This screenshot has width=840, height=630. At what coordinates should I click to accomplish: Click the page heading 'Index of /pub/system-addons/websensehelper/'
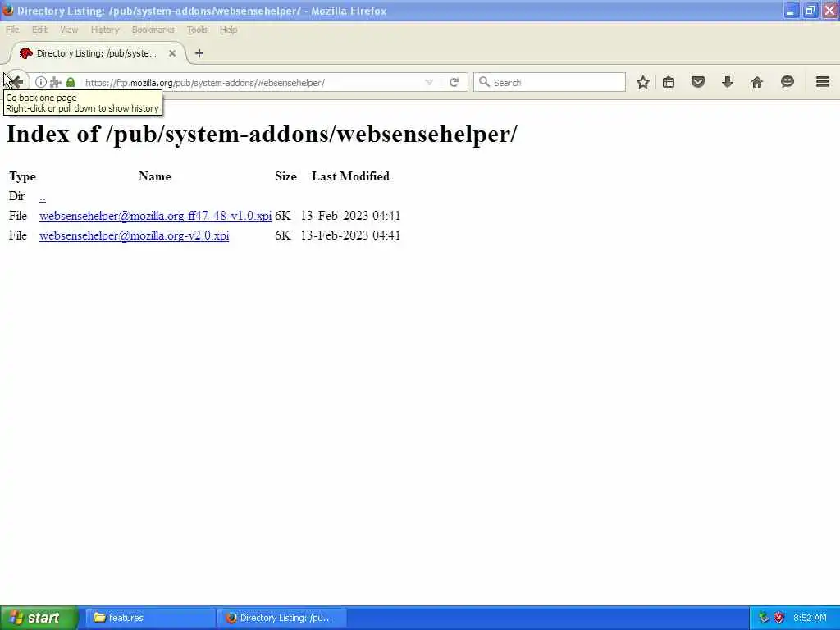point(262,134)
